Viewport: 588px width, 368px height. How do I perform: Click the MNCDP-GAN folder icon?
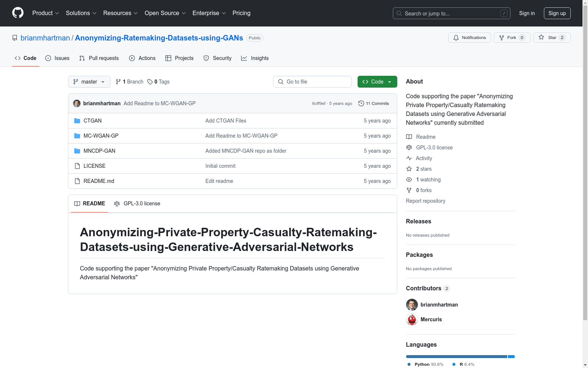pyautogui.click(x=77, y=151)
